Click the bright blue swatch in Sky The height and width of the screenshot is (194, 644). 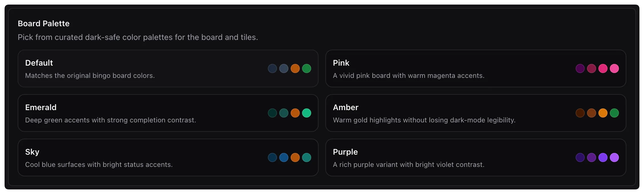pos(284,157)
